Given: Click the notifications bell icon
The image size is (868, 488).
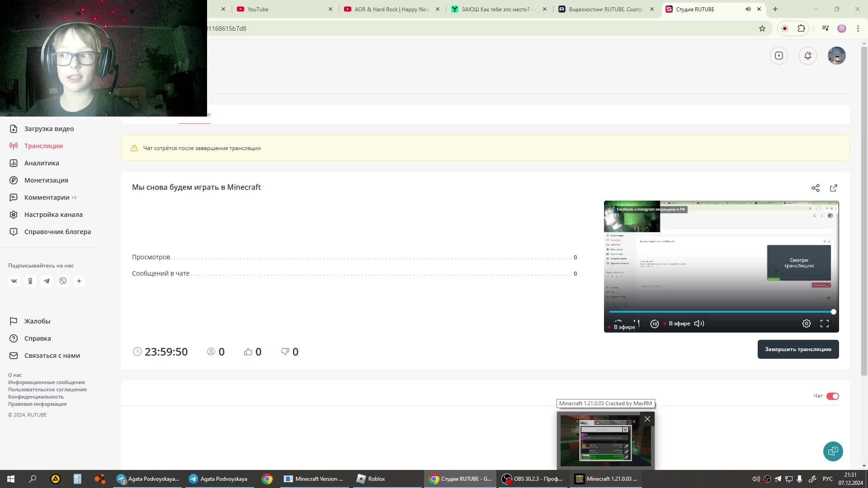Looking at the screenshot, I should (x=807, y=56).
